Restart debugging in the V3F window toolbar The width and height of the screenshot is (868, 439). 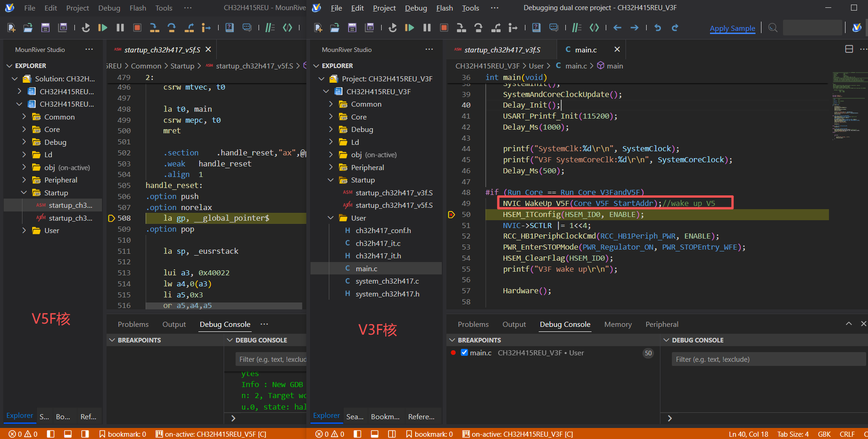(x=392, y=28)
